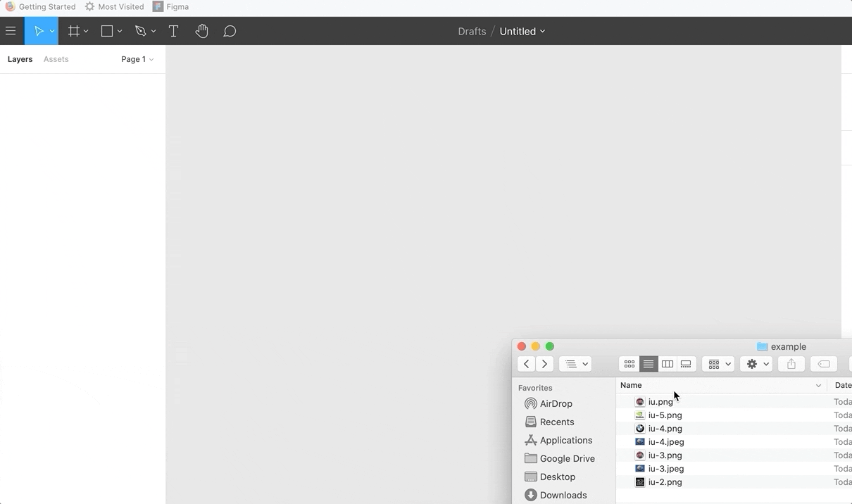Select the Comment tool

[x=230, y=31]
